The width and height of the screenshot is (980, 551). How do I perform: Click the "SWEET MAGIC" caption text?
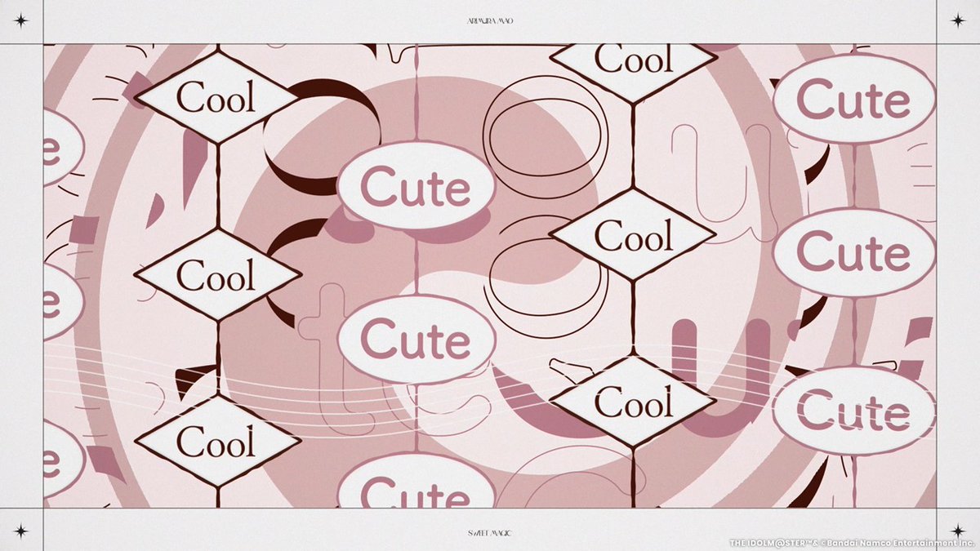[490, 533]
